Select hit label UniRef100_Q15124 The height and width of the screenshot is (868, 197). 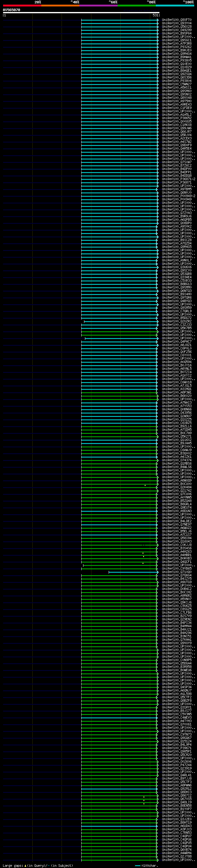pos(177,741)
